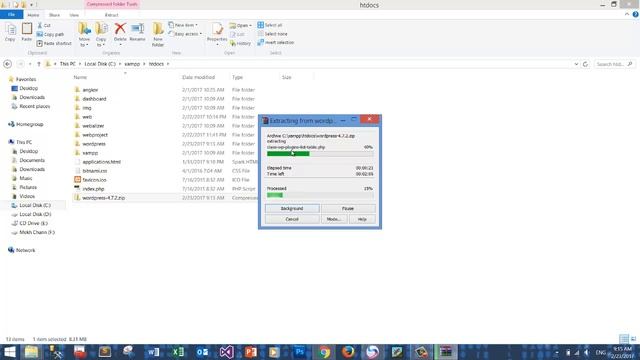Switch to the View ribbon tab
Screen dimensions: 640x360
coord(74,15)
